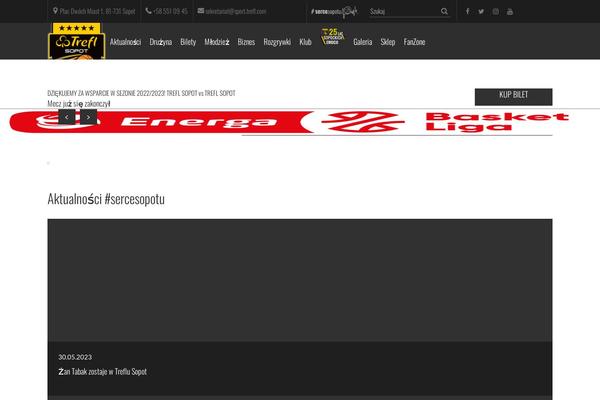Open the Rozgrywki menu
Viewport: 600px width, 400px height.
point(277,42)
